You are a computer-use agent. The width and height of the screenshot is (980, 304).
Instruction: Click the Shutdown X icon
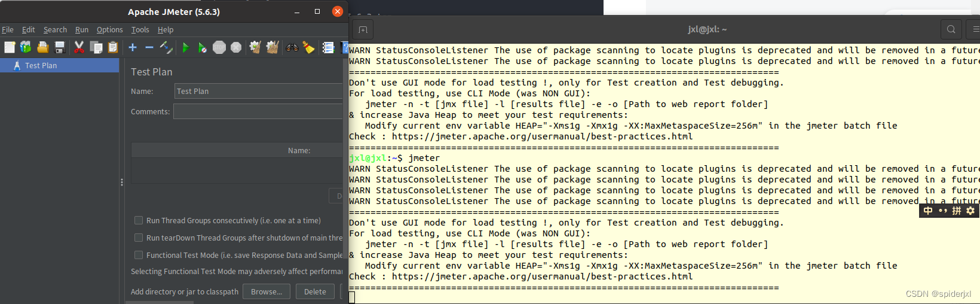pyautogui.click(x=236, y=47)
